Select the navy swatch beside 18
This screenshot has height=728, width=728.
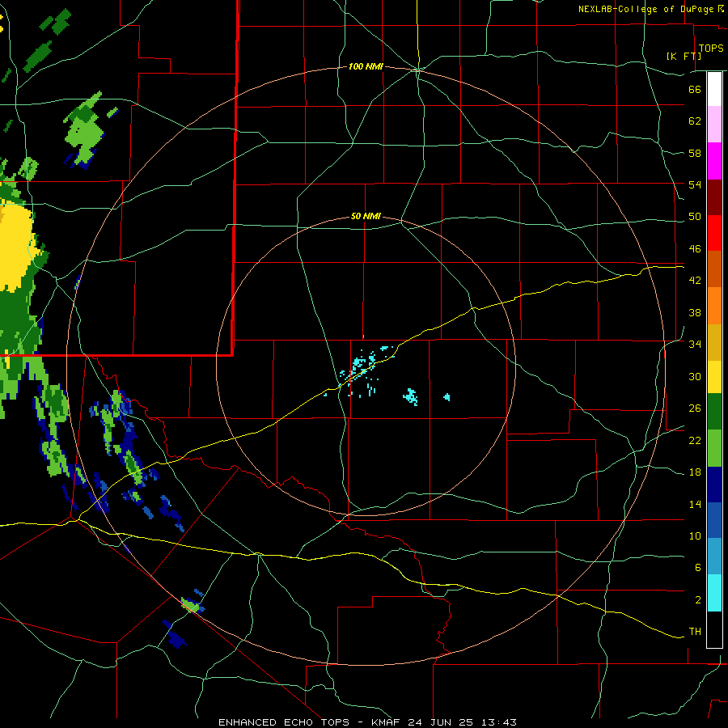[x=714, y=485]
